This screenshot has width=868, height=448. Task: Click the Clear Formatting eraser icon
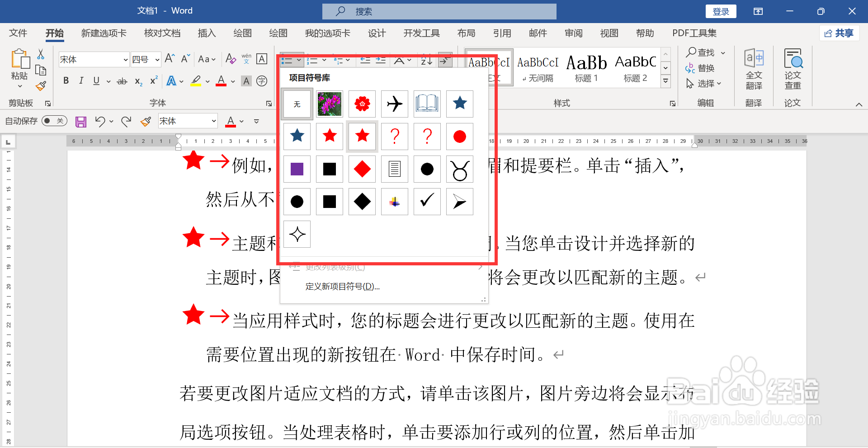231,59
